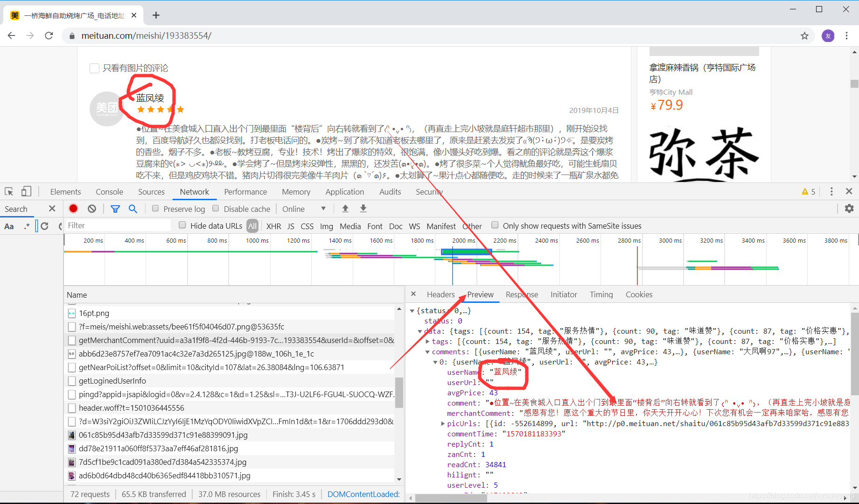This screenshot has width=859, height=504.
Task: Toggle the device toolbar icon
Action: pos(26,192)
